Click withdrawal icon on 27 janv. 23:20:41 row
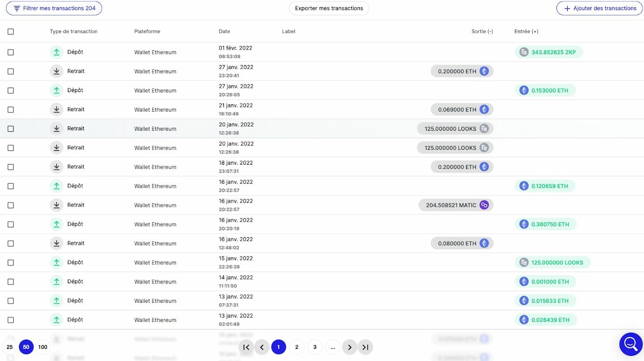Viewport: 644px width, 361px height. coord(56,71)
